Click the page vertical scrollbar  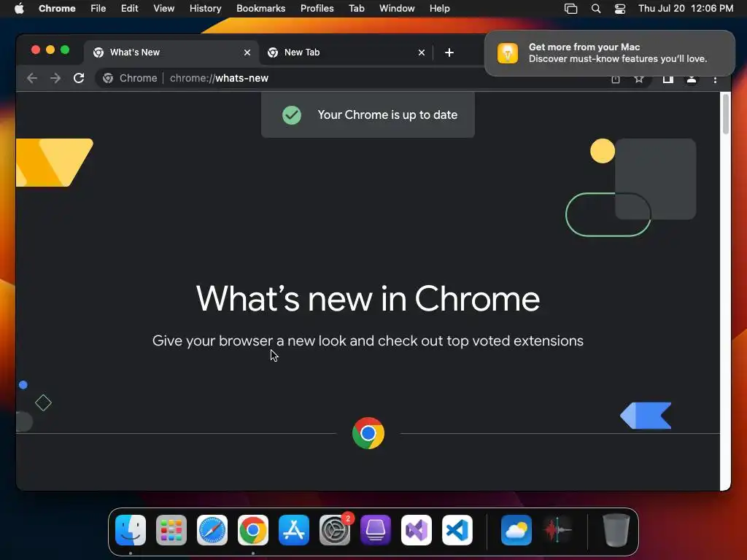coord(726,114)
